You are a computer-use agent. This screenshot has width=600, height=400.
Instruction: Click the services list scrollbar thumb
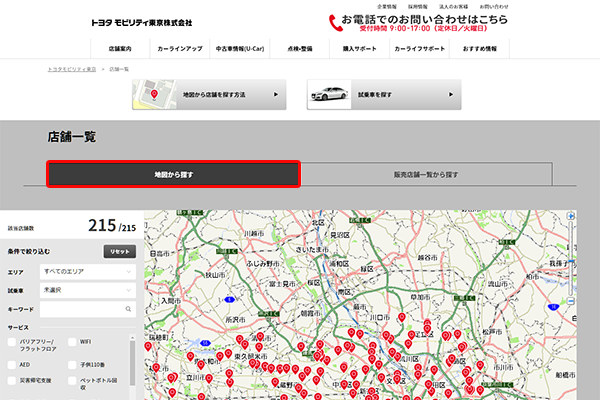[132, 363]
